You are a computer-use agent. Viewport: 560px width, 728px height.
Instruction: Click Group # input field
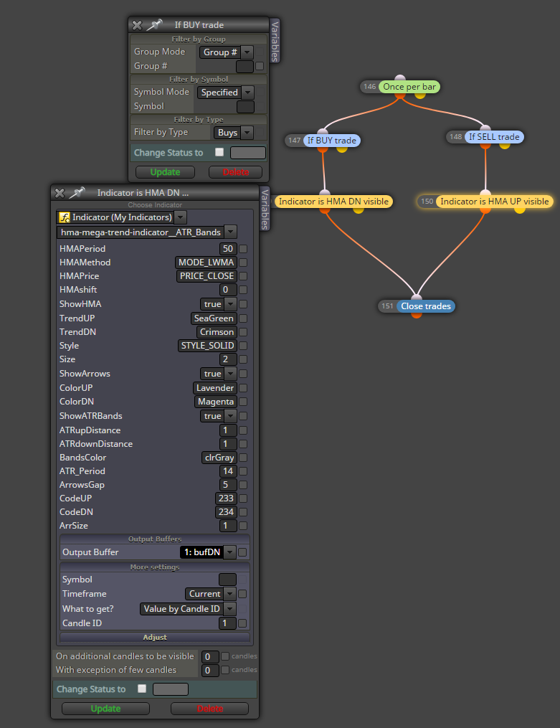point(245,67)
